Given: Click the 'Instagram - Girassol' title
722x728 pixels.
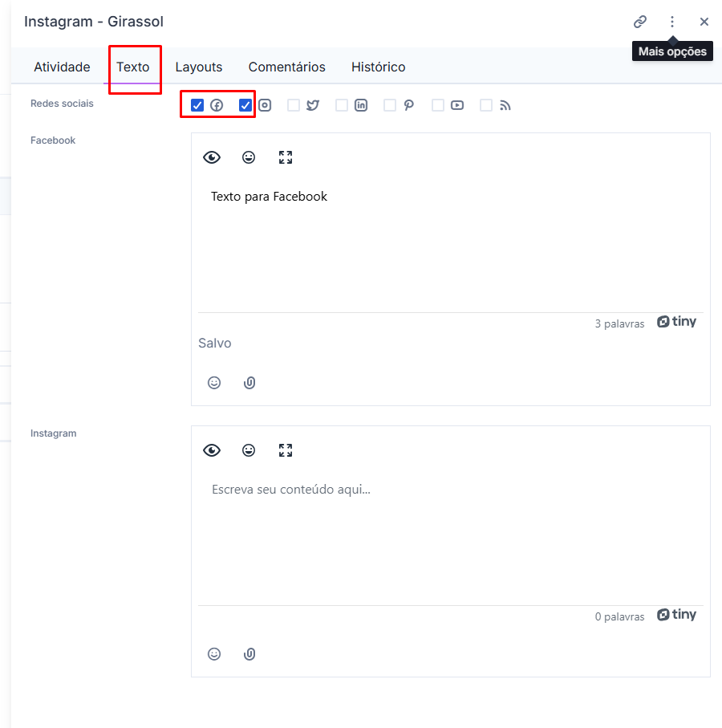Looking at the screenshot, I should click(94, 22).
